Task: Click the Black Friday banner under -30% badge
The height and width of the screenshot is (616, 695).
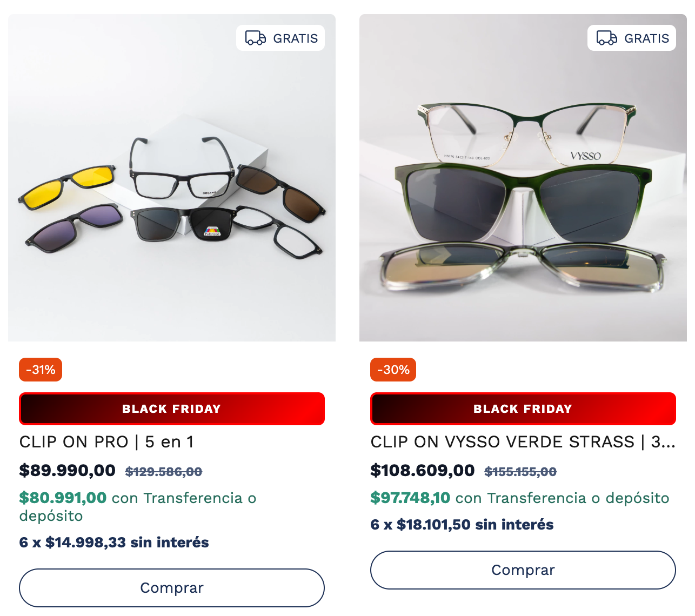Action: click(x=523, y=409)
